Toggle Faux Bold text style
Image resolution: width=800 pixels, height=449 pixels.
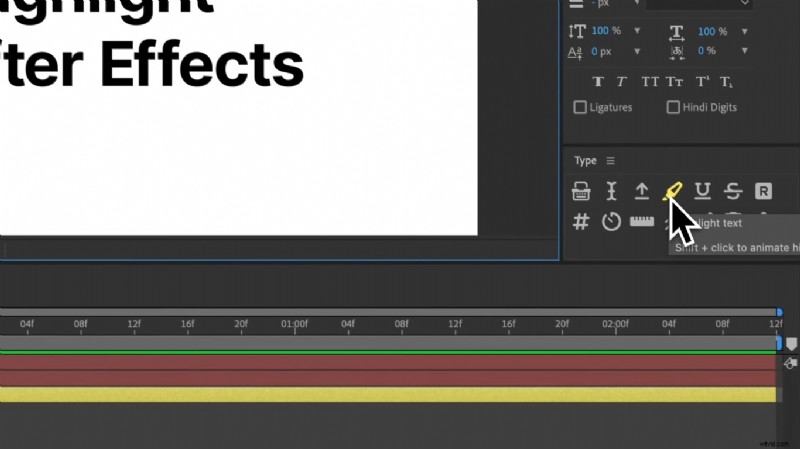click(598, 82)
